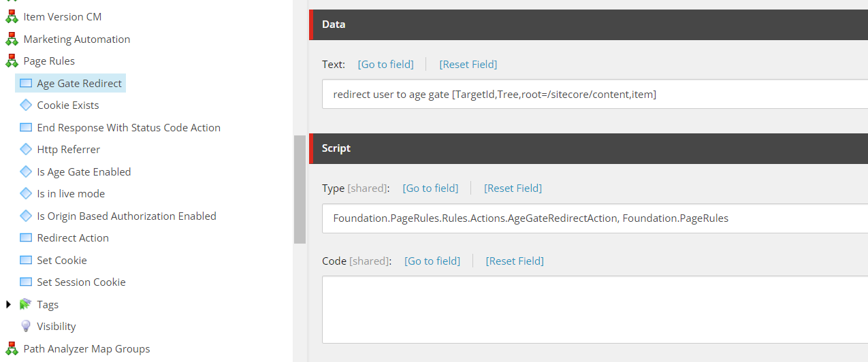Reset the Type shared field
Viewport: 868px width, 362px height.
[513, 188]
